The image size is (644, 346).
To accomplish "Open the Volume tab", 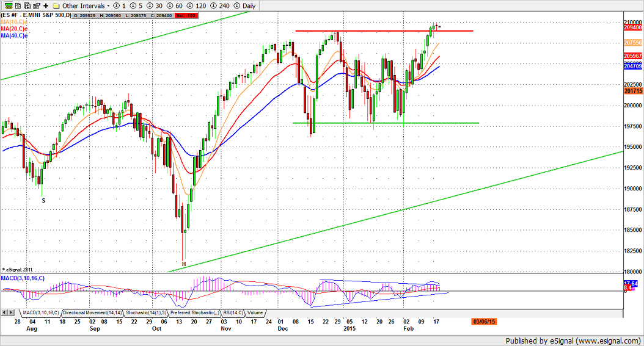I will (255, 312).
